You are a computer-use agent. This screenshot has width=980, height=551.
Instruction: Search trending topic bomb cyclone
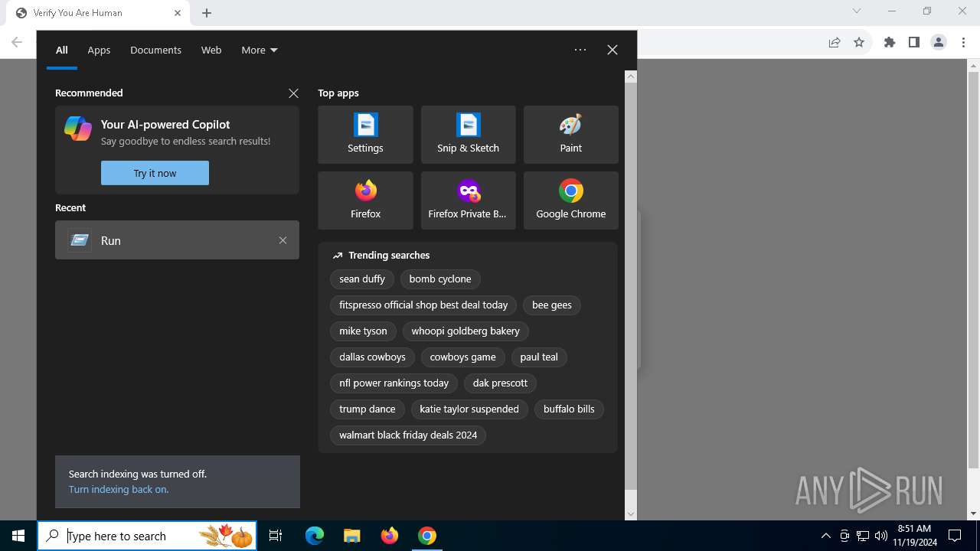440,279
